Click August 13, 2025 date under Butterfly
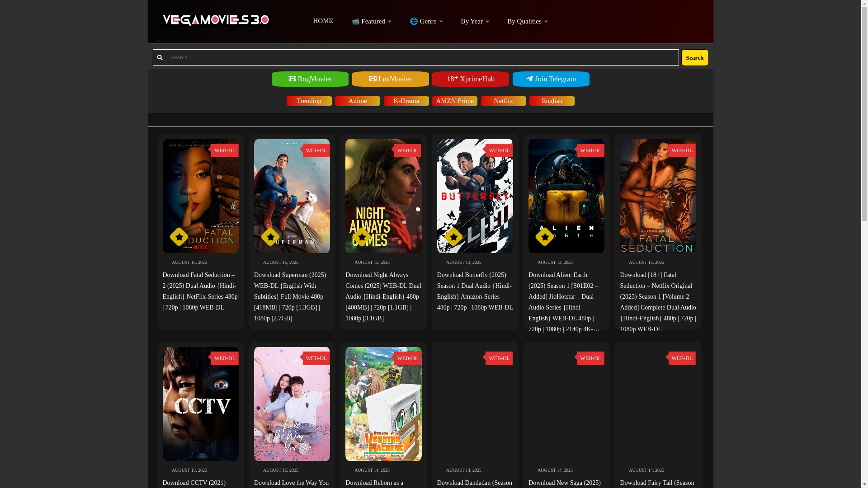The width and height of the screenshot is (868, 488). [x=464, y=263]
